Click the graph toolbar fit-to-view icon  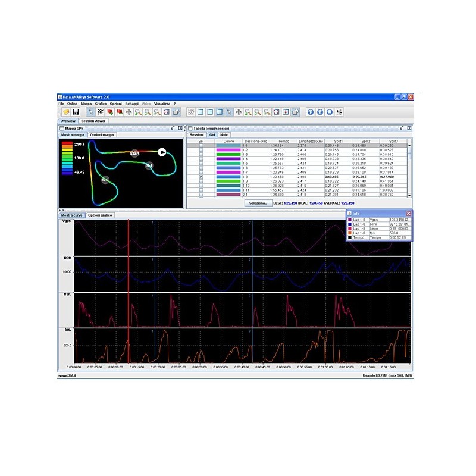[x=276, y=112]
